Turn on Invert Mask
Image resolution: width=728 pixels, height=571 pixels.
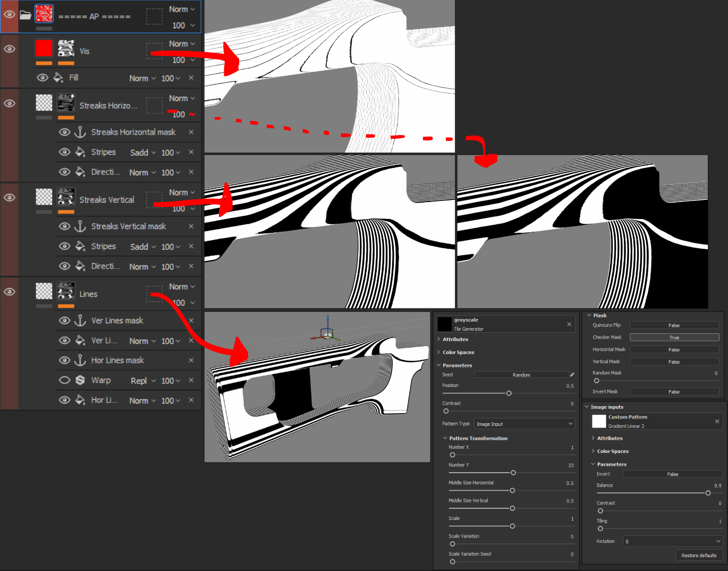coord(674,391)
